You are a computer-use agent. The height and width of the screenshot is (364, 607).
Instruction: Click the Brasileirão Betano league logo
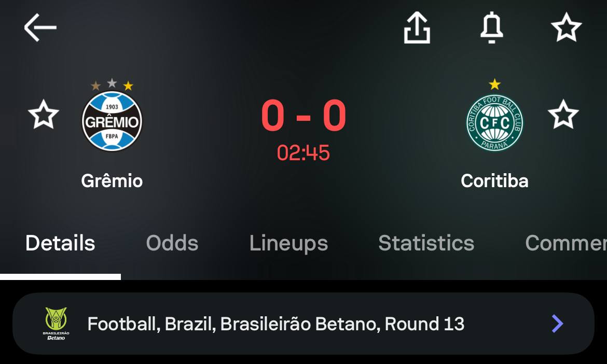tap(56, 324)
